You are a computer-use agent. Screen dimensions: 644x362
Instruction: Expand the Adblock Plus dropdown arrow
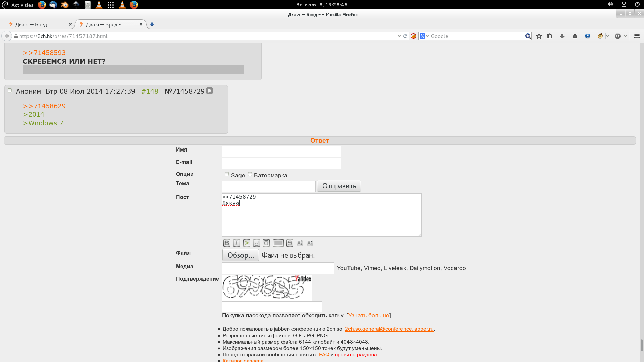pos(626,36)
